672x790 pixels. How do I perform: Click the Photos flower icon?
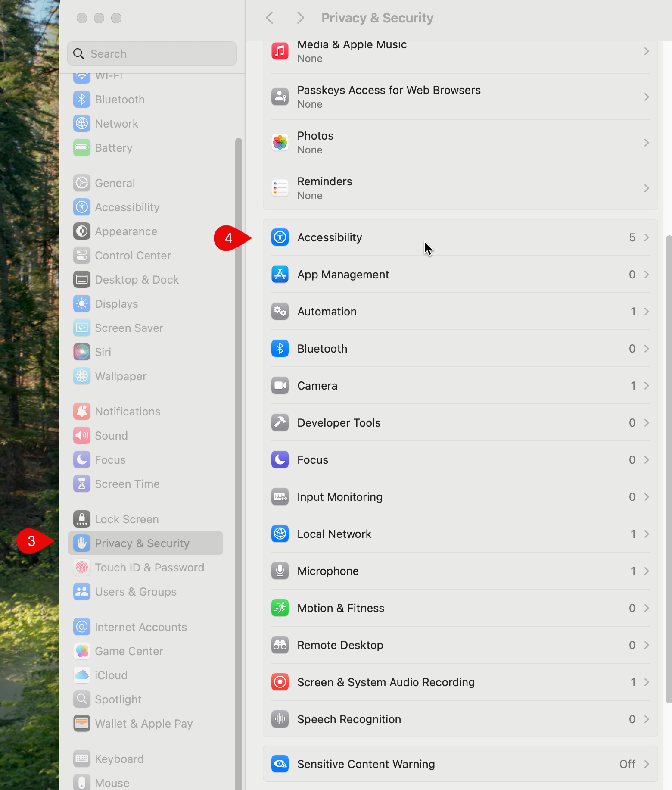click(280, 143)
